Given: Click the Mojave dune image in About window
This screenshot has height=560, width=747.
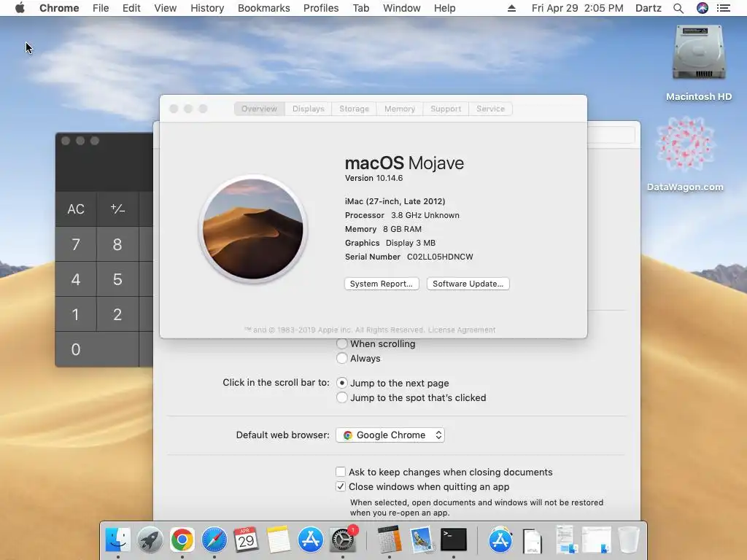Looking at the screenshot, I should tap(253, 229).
